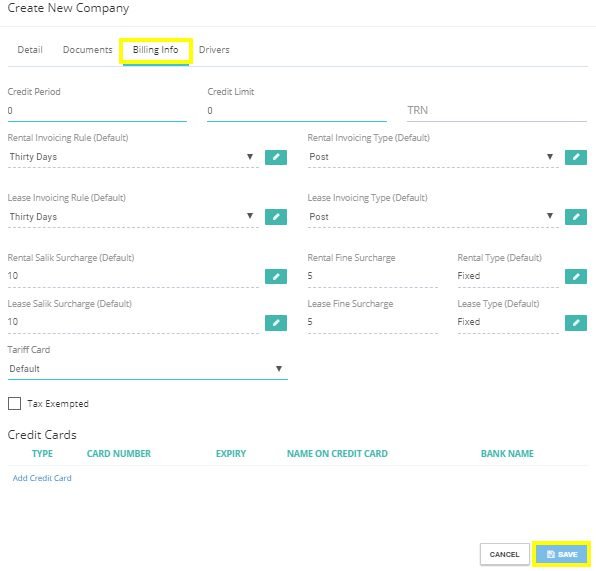Edit the Lease Invoicing Type default

coord(575,217)
